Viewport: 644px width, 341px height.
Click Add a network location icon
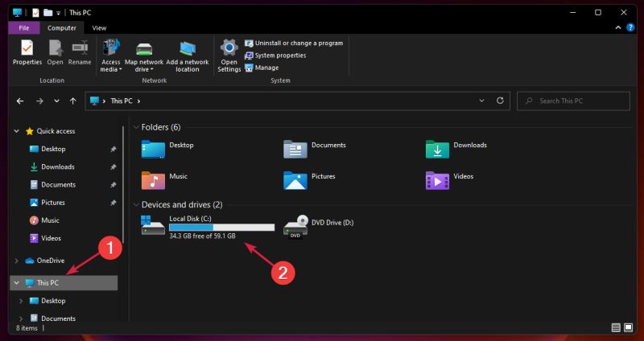coord(188,54)
